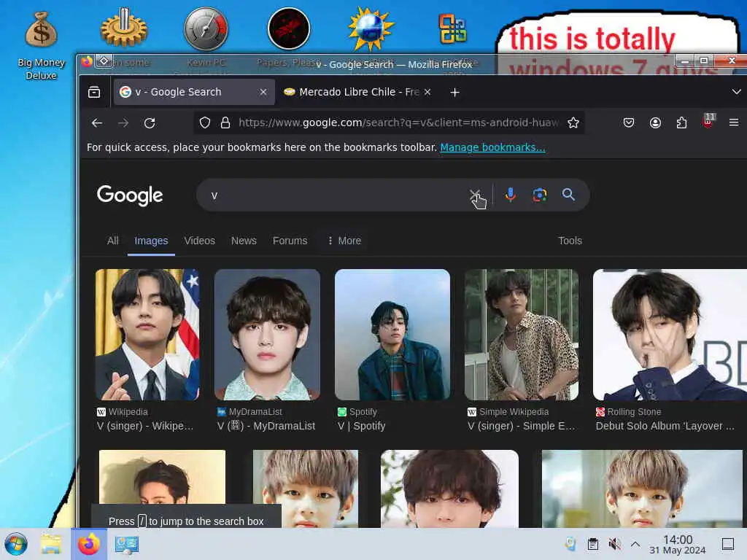Screen dimensions: 747x560
Task: Switch to the v - Google Search tab
Action: (x=194, y=92)
